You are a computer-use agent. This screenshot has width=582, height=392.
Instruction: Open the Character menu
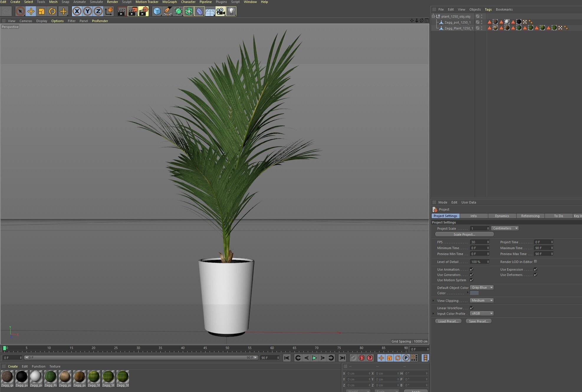coord(188,2)
